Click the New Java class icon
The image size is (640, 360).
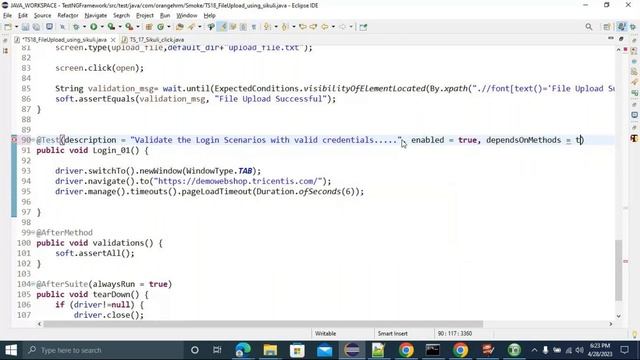pos(160,27)
